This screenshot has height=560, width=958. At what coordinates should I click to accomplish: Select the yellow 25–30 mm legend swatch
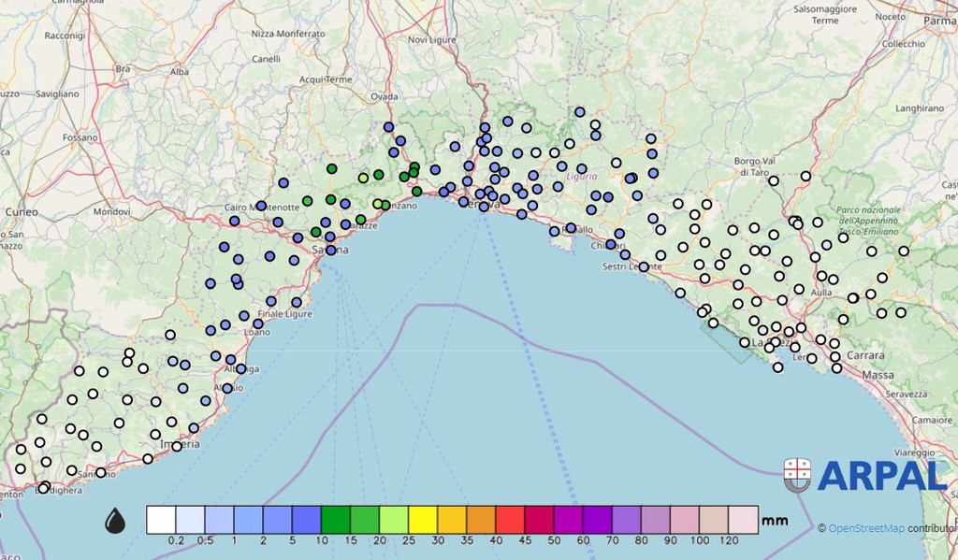tap(423, 520)
